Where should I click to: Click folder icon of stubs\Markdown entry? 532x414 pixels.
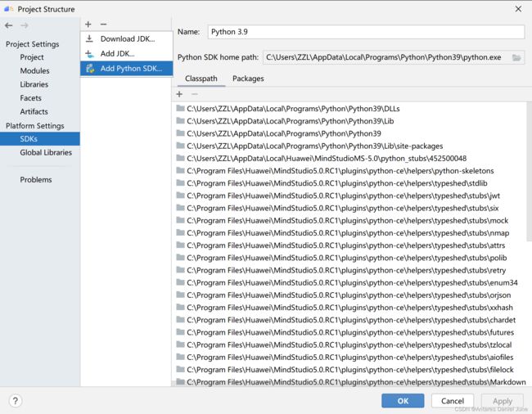pos(181,382)
